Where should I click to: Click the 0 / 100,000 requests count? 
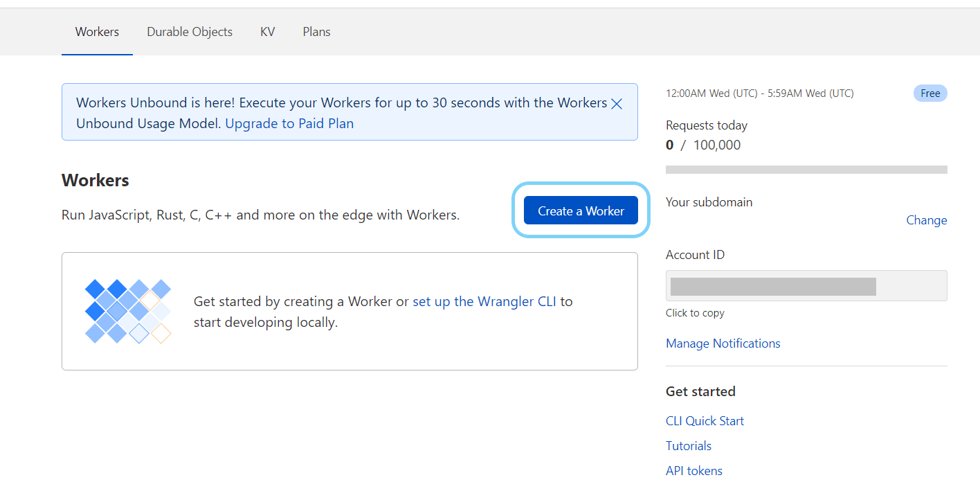point(702,145)
